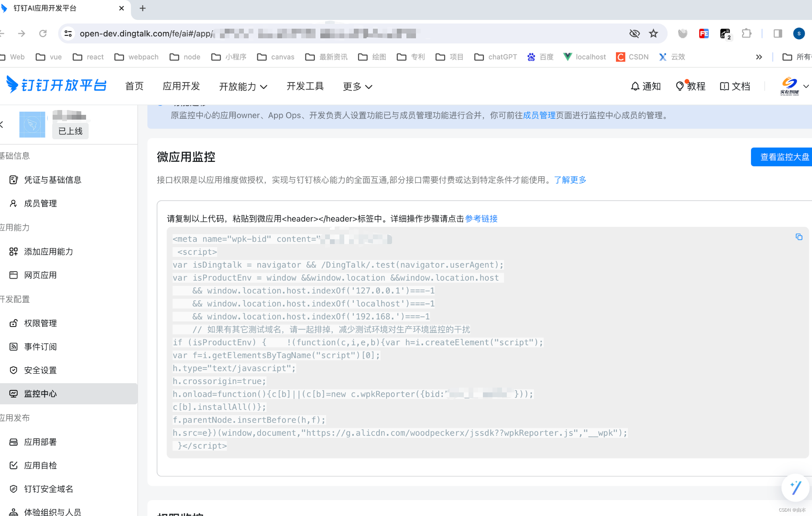The height and width of the screenshot is (516, 812).
Task: Toggle the browser side panel icon
Action: 778,33
